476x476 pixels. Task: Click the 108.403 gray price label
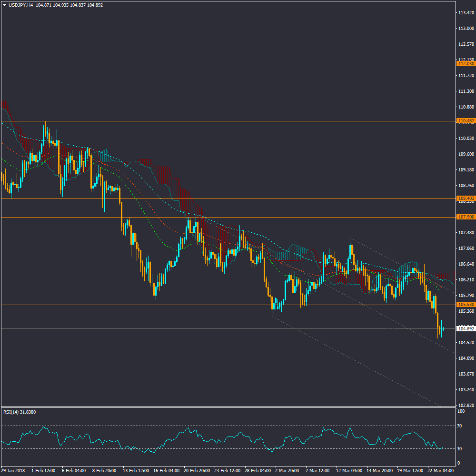click(466, 198)
